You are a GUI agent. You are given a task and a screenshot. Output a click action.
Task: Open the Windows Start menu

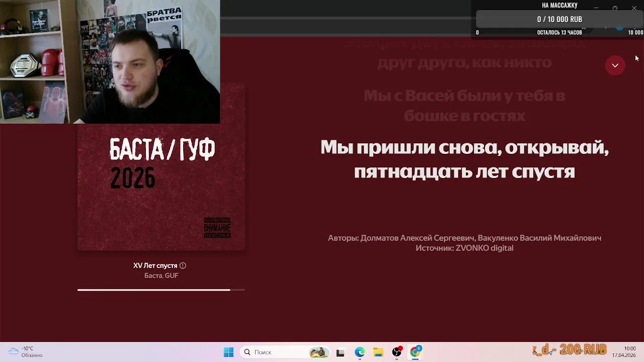(x=228, y=352)
